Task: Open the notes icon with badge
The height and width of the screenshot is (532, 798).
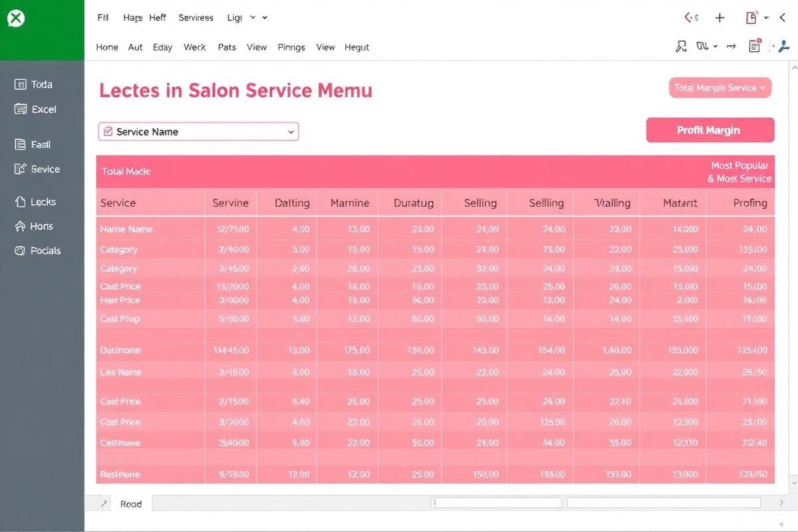Action: click(x=755, y=46)
